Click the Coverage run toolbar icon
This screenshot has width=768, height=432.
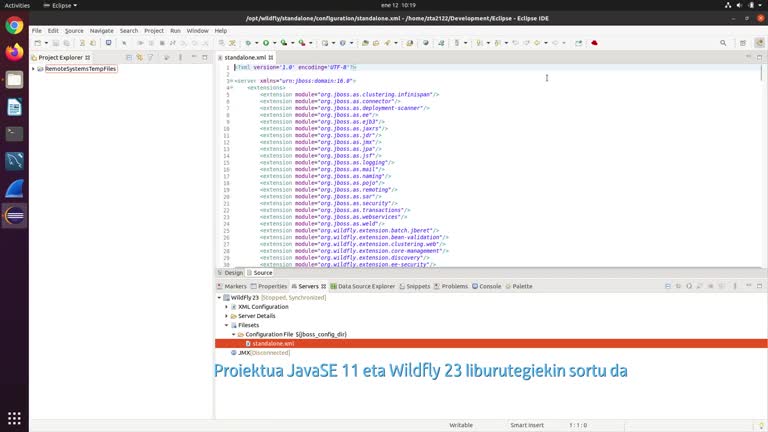click(284, 43)
